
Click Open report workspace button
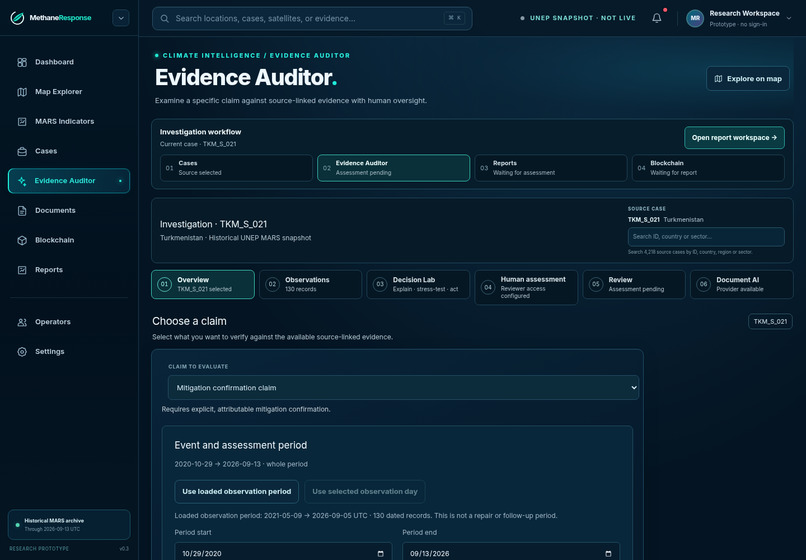pyautogui.click(x=734, y=138)
